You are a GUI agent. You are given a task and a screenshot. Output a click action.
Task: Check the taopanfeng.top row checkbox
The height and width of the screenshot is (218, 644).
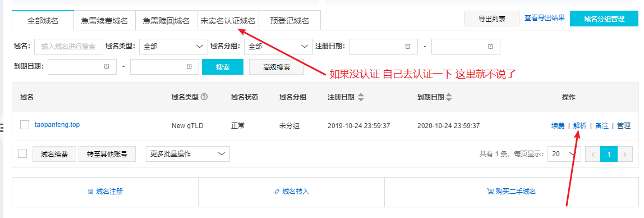tap(25, 125)
